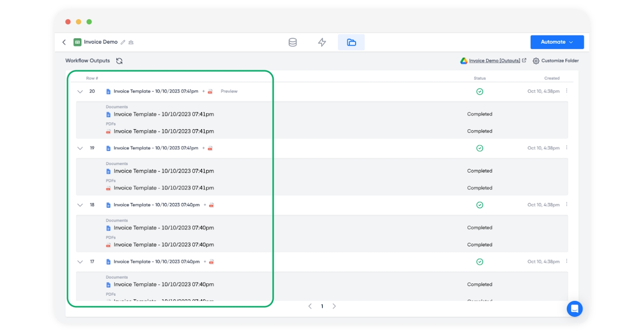Open the Invoice Demo [Outputs] Drive link
This screenshot has height=334, width=644.
tap(494, 61)
